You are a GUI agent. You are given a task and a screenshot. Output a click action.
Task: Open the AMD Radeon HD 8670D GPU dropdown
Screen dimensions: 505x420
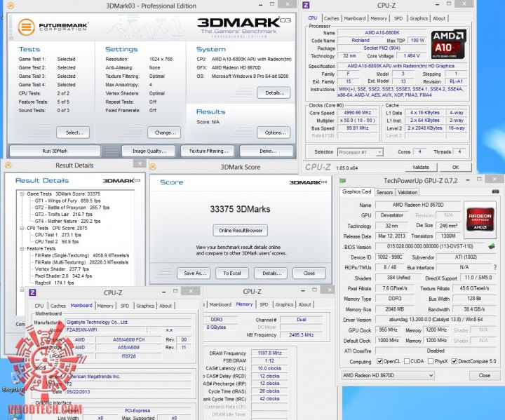(x=388, y=375)
